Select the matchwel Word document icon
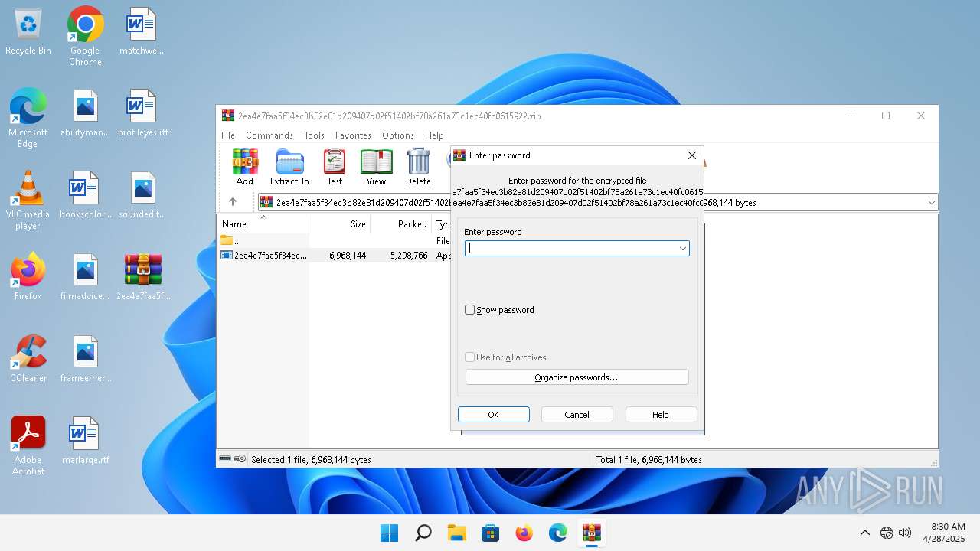Viewport: 980px width, 551px height. pos(142,32)
